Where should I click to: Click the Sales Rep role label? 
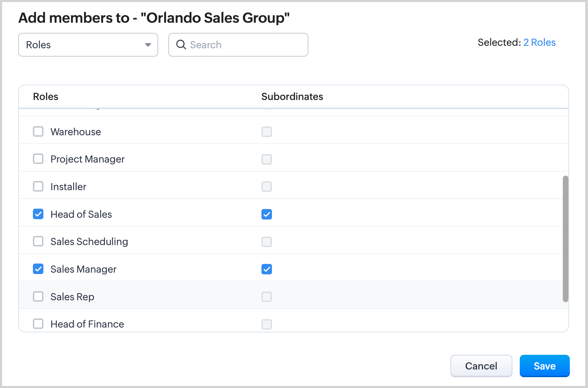coord(72,297)
